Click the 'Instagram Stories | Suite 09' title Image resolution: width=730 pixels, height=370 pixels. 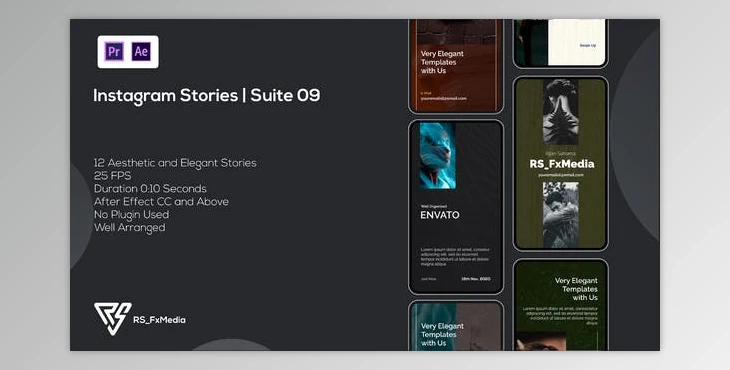(207, 95)
